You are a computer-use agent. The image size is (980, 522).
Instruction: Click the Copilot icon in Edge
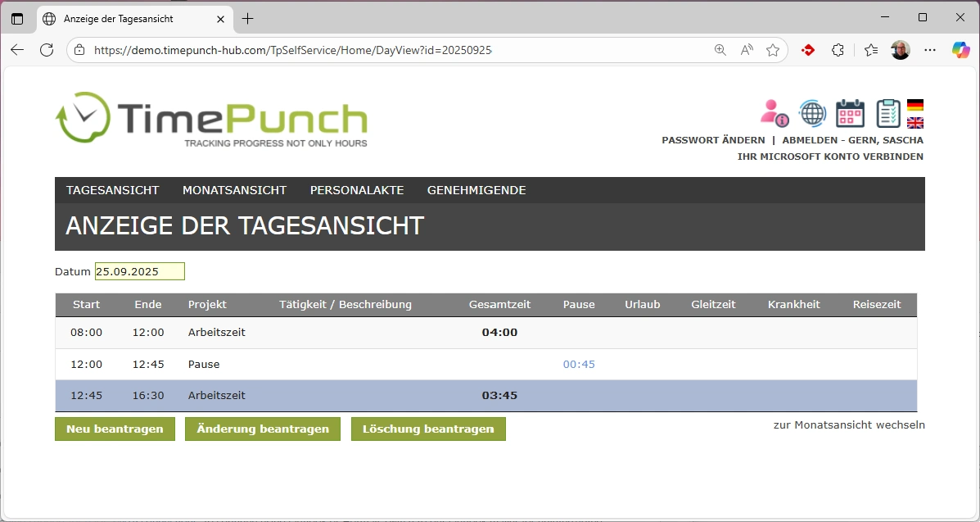tap(960, 50)
